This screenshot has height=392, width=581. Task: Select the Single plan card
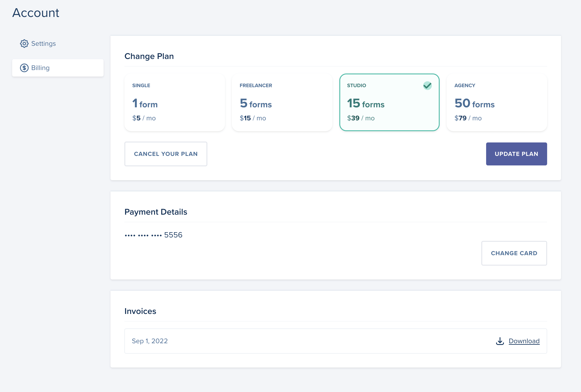click(175, 102)
